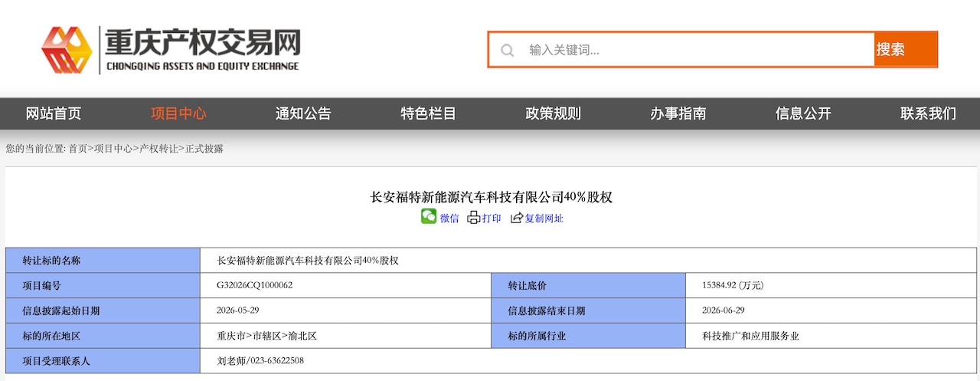Viewport: 980px width, 381px height.
Task: Click the 标的所属行业 label
Action: coord(537,336)
